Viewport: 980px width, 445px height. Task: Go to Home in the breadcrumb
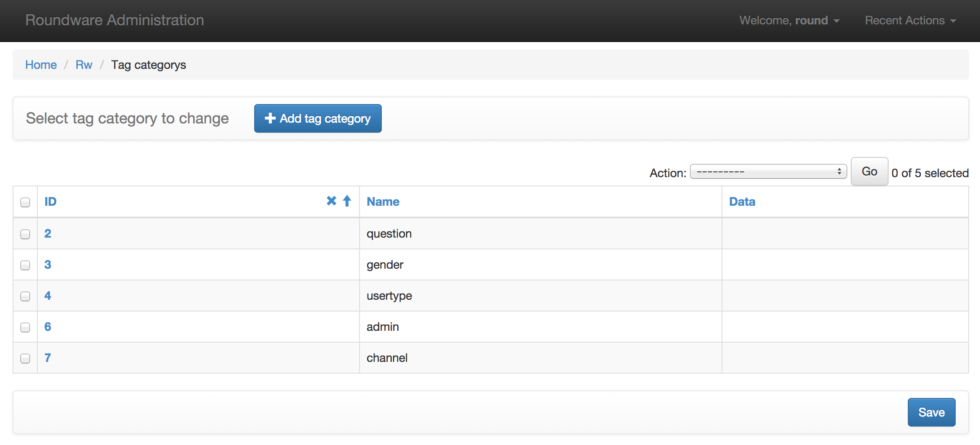(x=41, y=65)
